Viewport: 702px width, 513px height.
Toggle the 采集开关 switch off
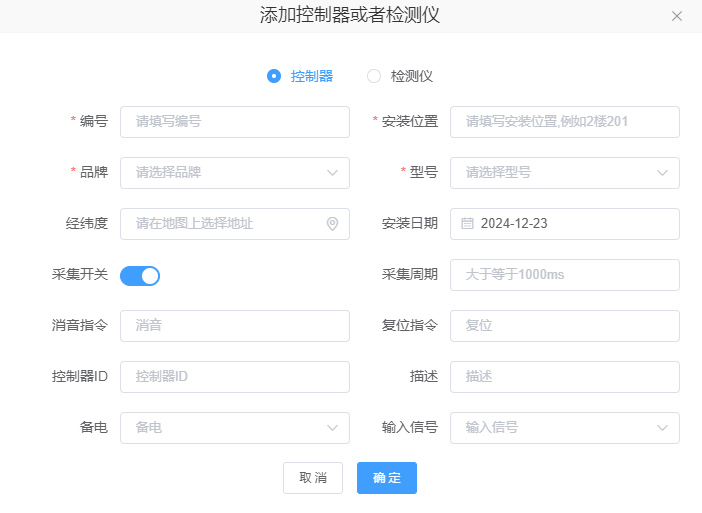(x=140, y=276)
